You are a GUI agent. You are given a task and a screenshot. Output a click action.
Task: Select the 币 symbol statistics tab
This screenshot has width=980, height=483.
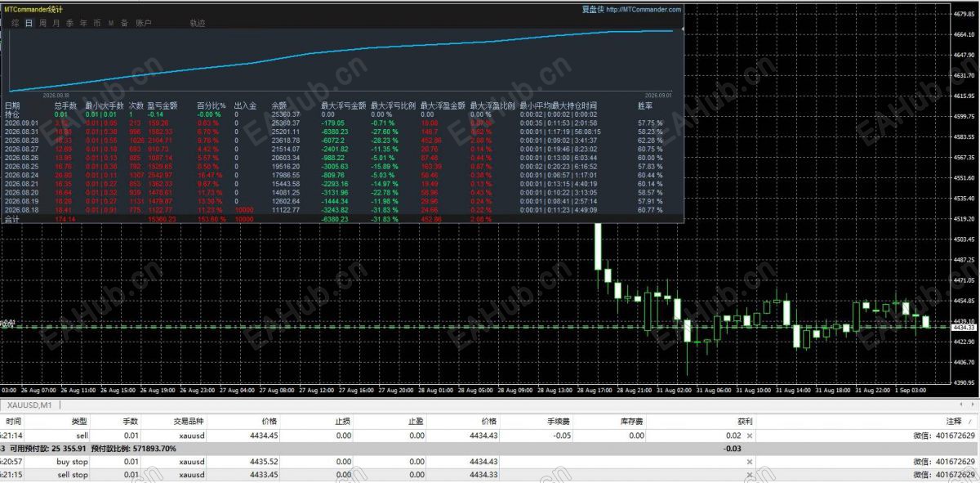tap(97, 24)
